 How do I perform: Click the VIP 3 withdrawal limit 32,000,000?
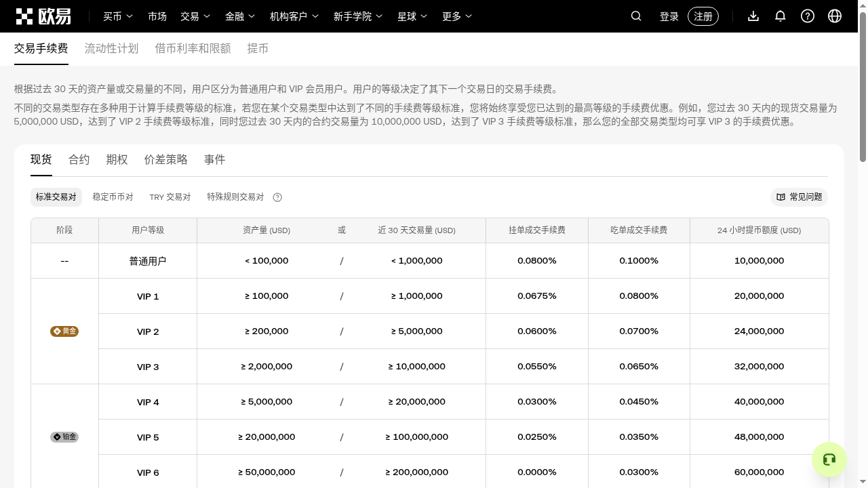pos(759,367)
